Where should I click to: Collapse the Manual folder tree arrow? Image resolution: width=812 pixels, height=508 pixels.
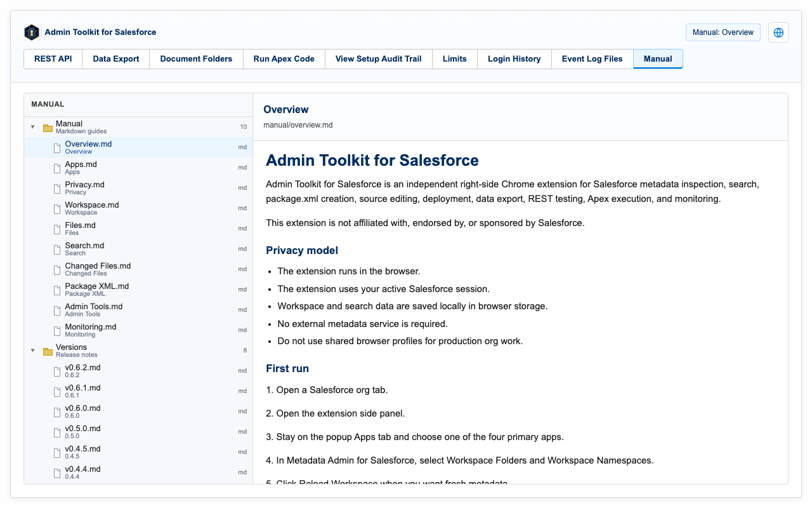[33, 127]
